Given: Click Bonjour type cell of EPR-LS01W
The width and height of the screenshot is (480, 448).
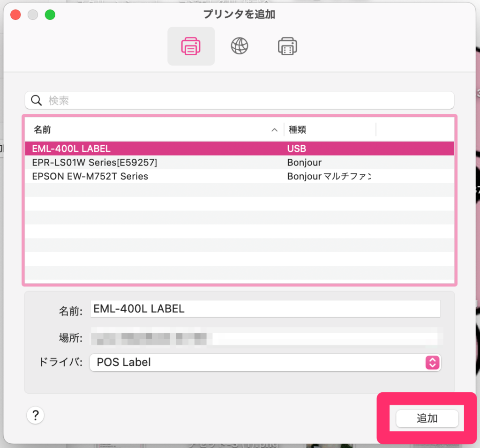Looking at the screenshot, I should [x=304, y=163].
